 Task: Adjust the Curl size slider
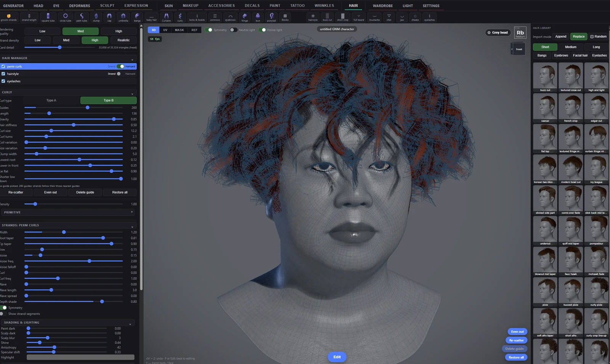pyautogui.click(x=74, y=131)
